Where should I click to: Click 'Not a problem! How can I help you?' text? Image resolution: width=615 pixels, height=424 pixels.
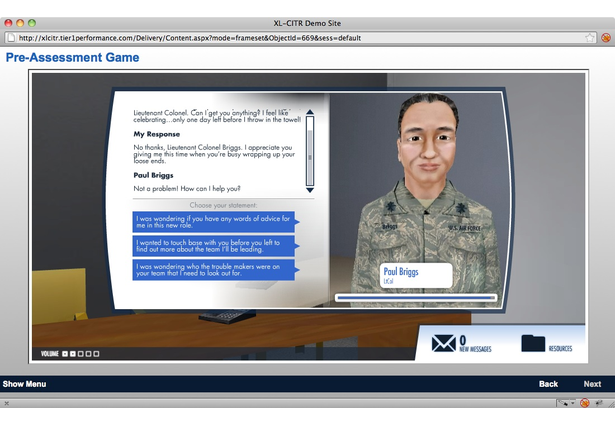point(187,189)
